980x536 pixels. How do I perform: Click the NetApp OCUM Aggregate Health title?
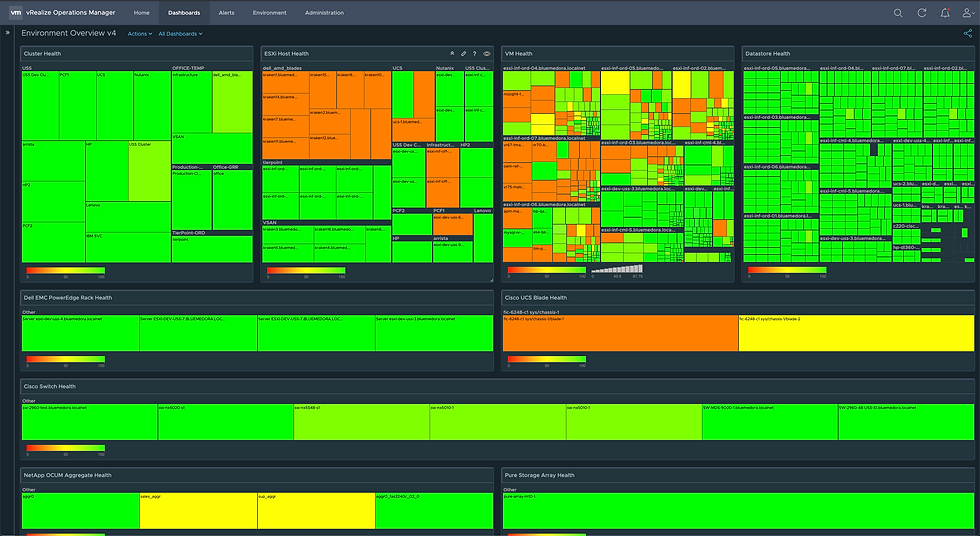pyautogui.click(x=68, y=475)
